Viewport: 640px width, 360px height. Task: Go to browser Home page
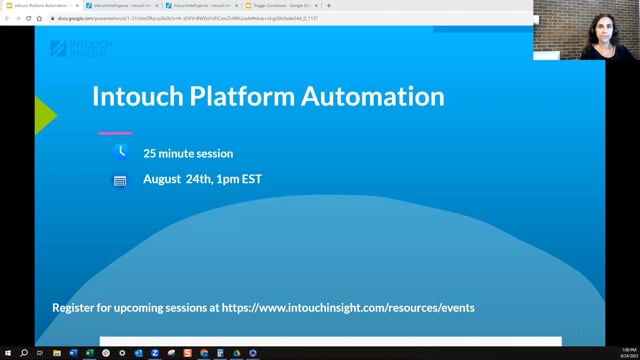pyautogui.click(x=39, y=18)
